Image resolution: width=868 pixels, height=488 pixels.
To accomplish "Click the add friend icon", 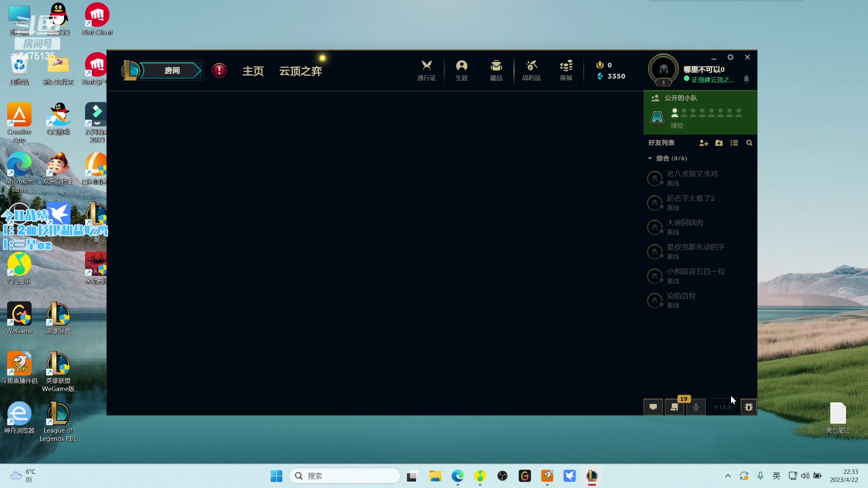I will [703, 143].
